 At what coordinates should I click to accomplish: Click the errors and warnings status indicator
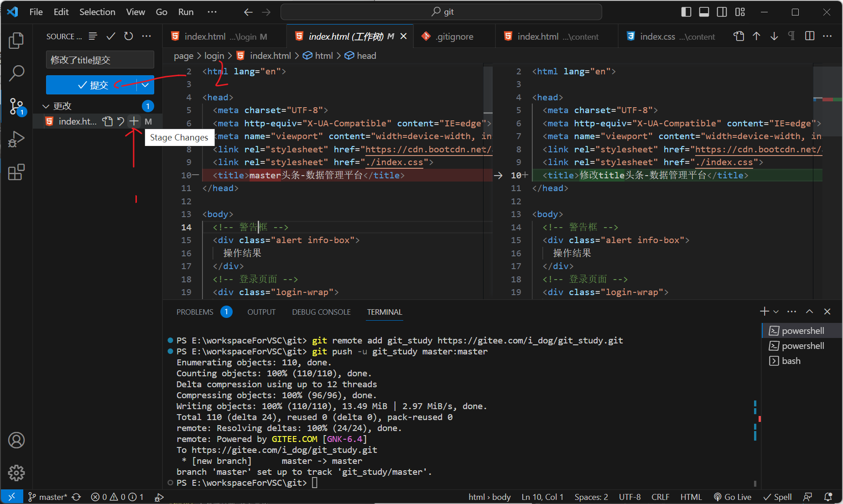(x=117, y=497)
